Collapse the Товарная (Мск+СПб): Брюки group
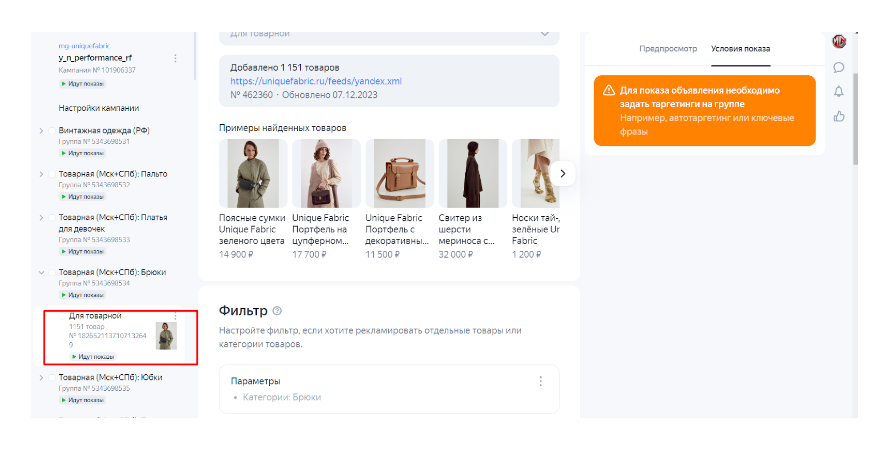Screen dimensions: 886x452 pos(41,272)
